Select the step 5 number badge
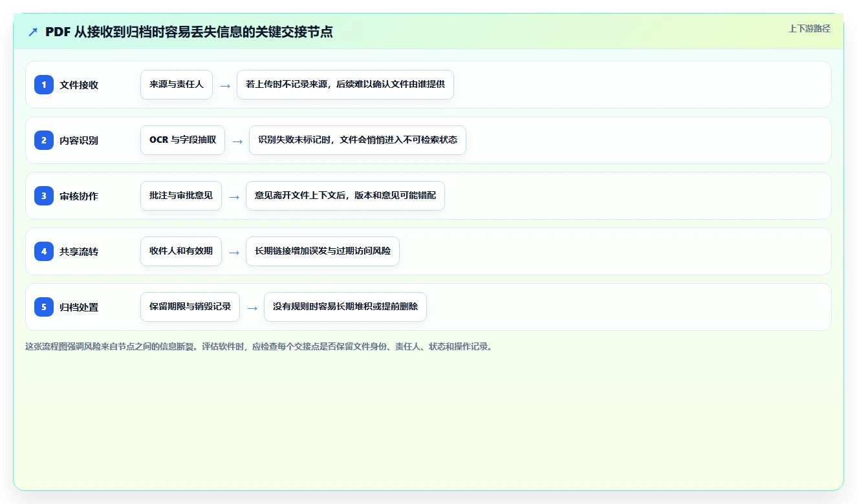The image size is (857, 504). point(44,307)
